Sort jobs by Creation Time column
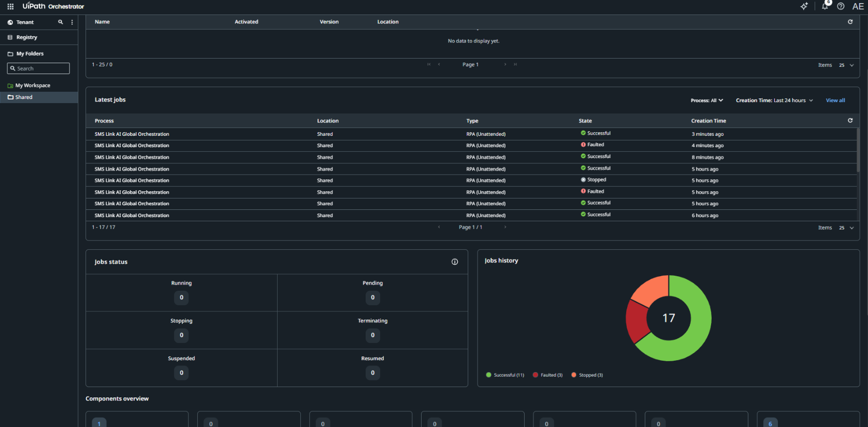This screenshot has width=868, height=427. pos(708,121)
